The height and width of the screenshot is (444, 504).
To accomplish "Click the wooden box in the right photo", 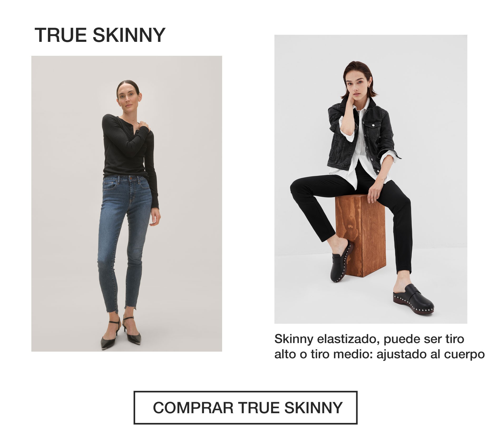I will [x=361, y=236].
